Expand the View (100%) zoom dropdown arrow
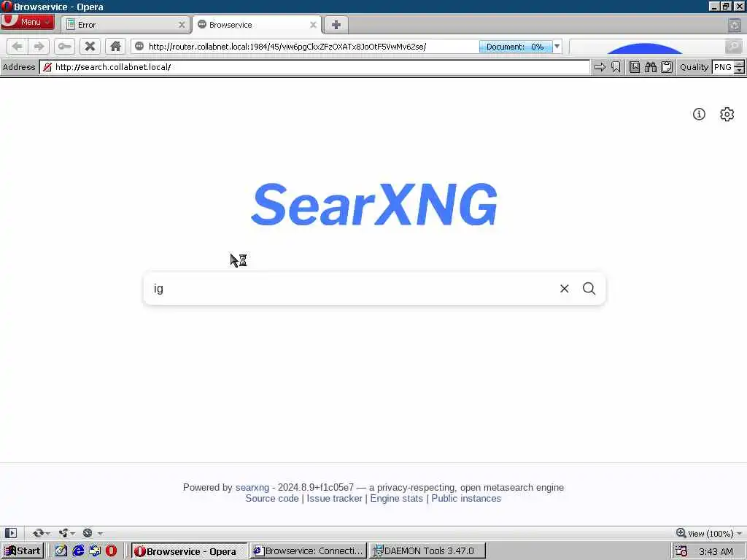Image resolution: width=747 pixels, height=560 pixels. (x=739, y=533)
